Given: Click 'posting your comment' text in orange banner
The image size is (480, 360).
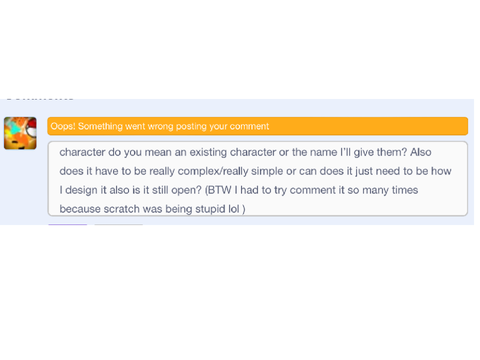Looking at the screenshot, I should tap(222, 127).
